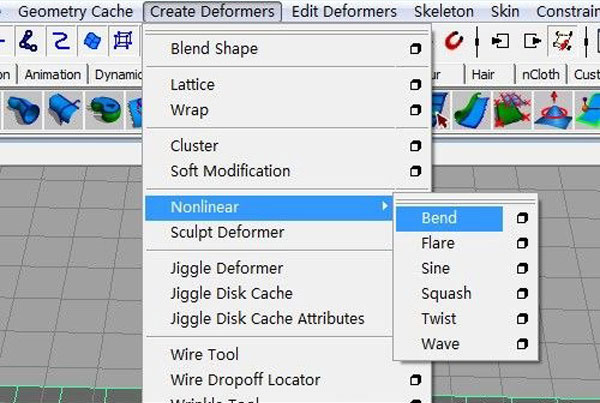Switch to the Animation shelf tab
The height and width of the screenshot is (403, 600).
[x=53, y=75]
